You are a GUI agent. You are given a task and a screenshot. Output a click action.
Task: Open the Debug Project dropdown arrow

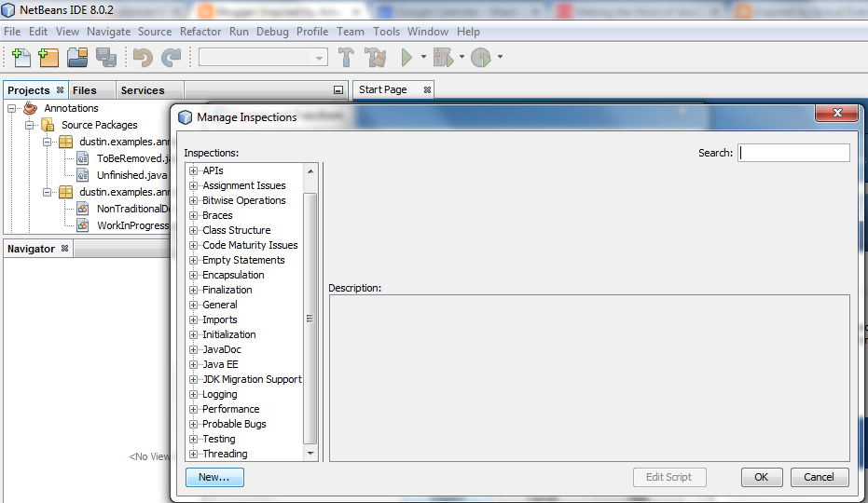[x=462, y=57]
